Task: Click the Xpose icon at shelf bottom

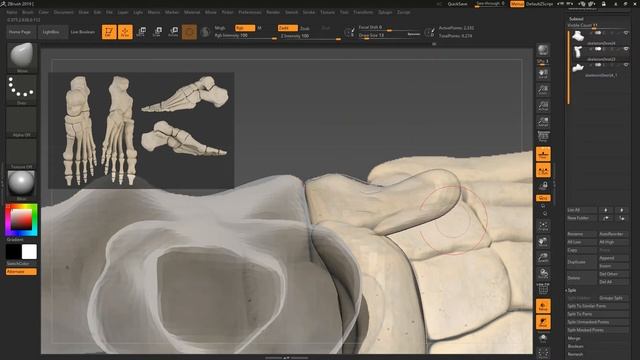Action: click(x=543, y=353)
